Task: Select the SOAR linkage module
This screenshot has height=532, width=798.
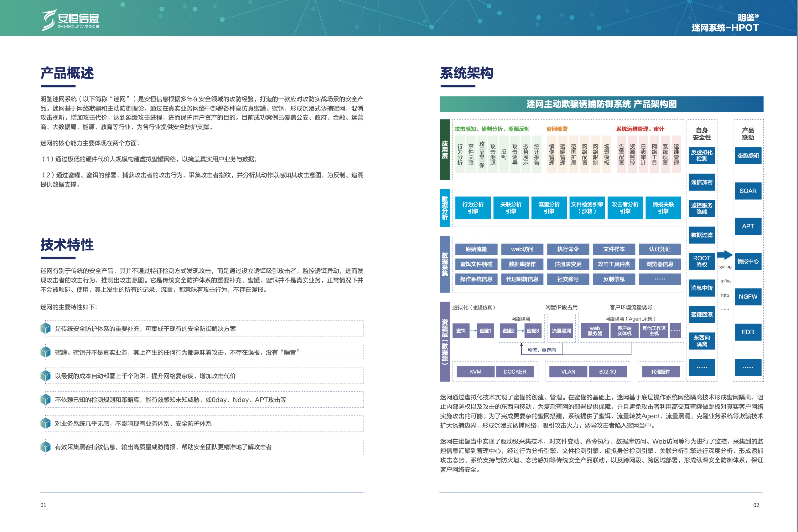Action: point(749,191)
